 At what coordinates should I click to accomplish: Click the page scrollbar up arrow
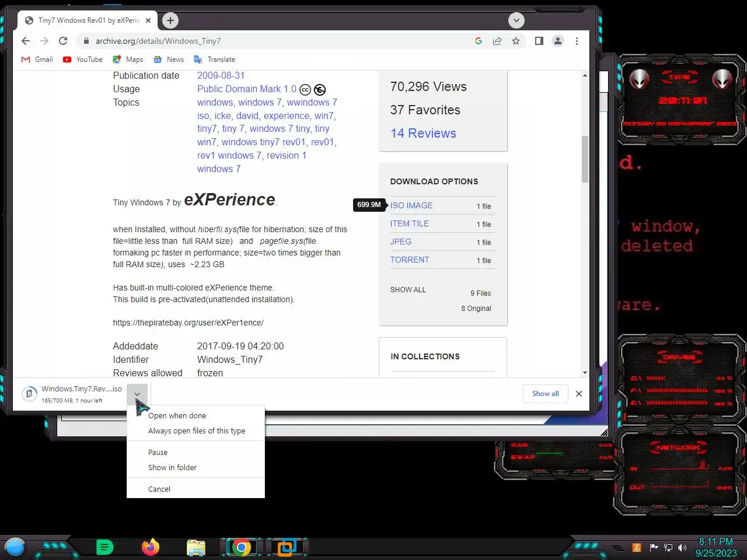tap(585, 76)
